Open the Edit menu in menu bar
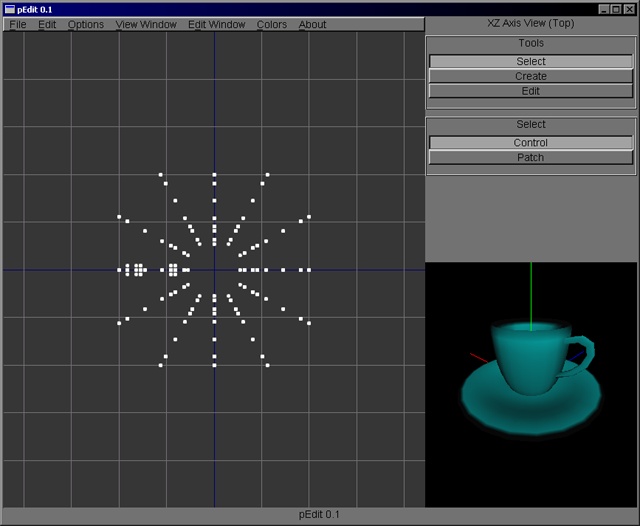 (47, 24)
